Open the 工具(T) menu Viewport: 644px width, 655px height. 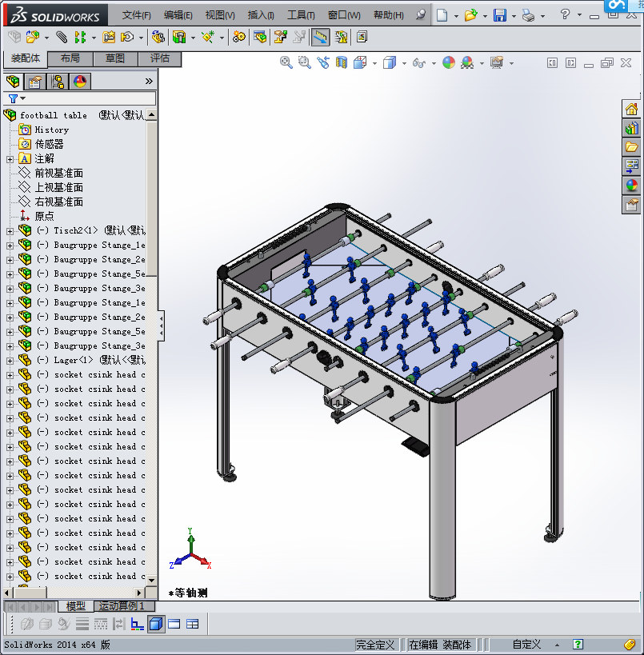[x=301, y=15]
